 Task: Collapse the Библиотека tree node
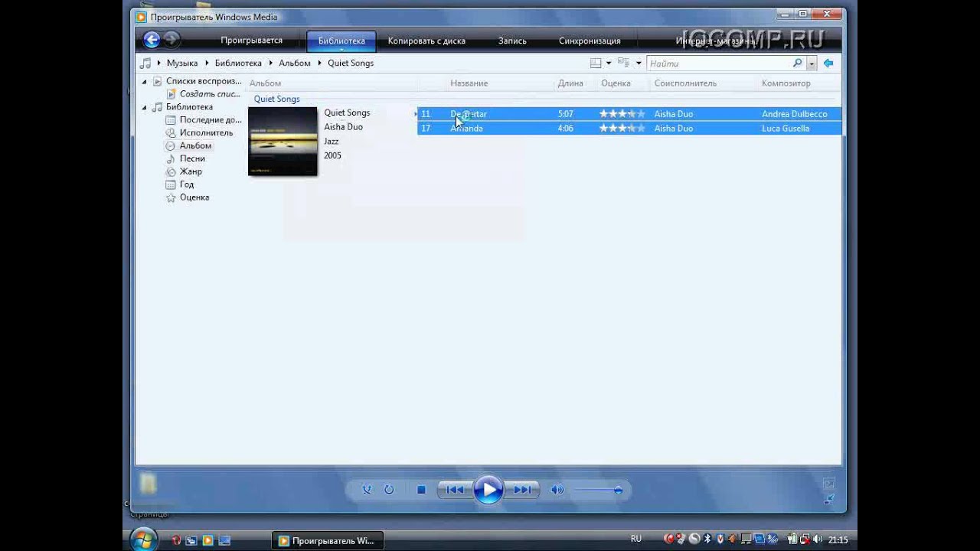tap(143, 107)
